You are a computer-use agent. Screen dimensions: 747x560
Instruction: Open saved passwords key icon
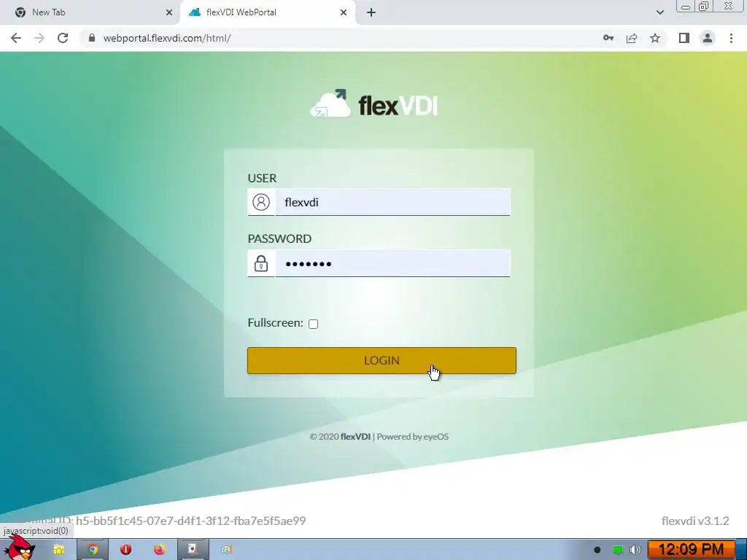pyautogui.click(x=608, y=38)
